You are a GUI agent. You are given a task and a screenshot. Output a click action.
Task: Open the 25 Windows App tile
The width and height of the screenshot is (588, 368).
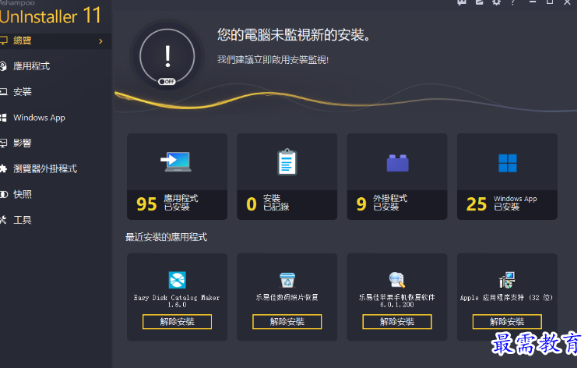click(507, 177)
